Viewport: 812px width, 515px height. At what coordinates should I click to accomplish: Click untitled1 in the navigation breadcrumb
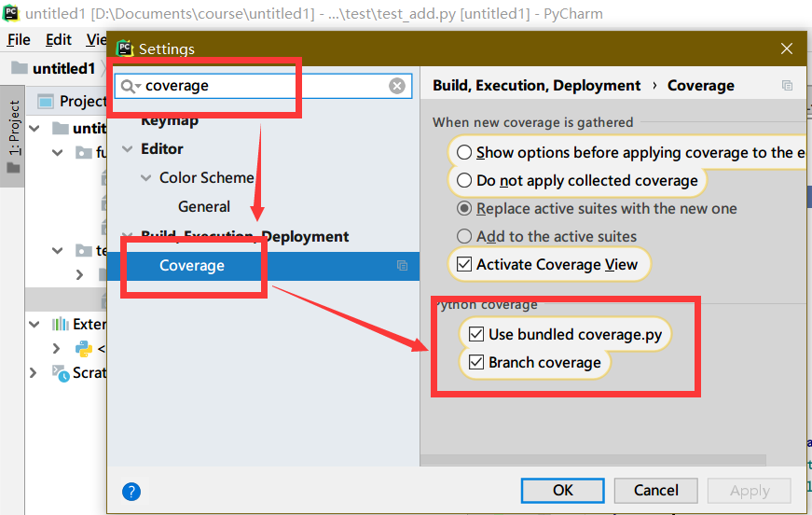(63, 68)
